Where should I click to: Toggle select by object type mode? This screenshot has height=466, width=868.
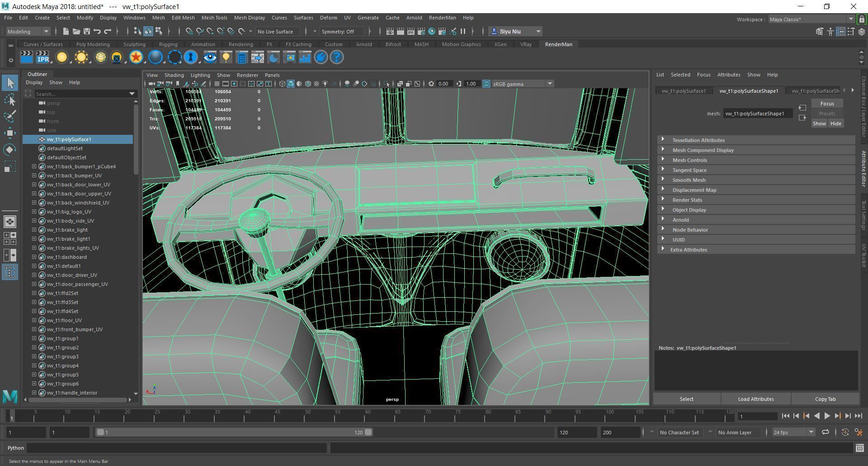tap(148, 31)
